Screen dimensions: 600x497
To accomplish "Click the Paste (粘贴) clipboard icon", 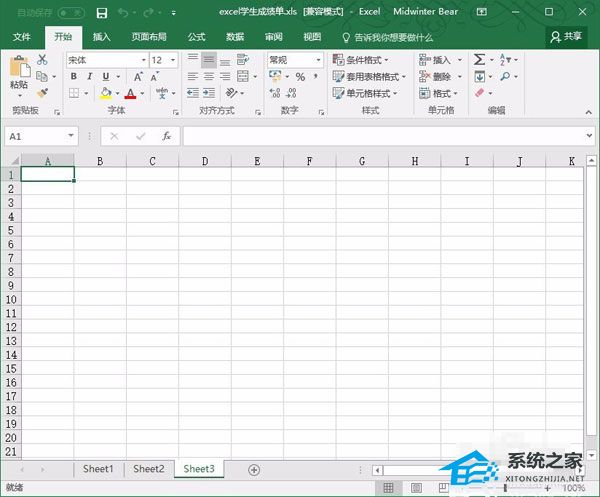I will tap(19, 70).
